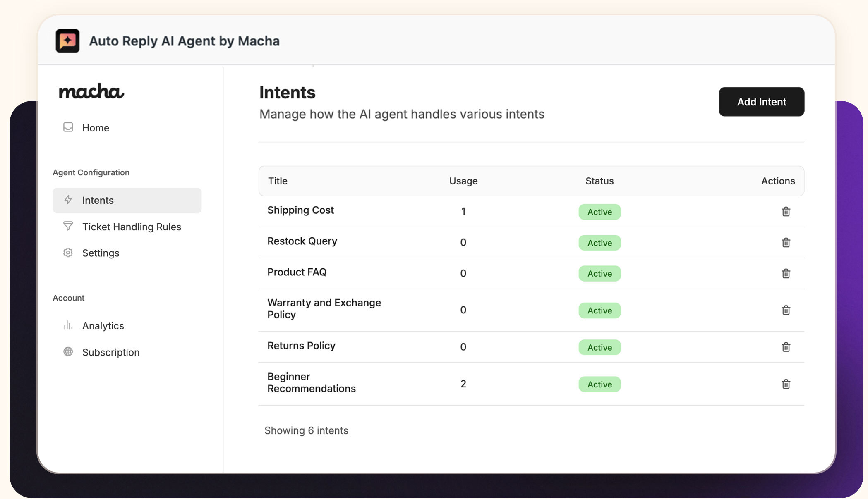This screenshot has width=868, height=499.
Task: Click the trash icon for Restock Query
Action: 786,243
